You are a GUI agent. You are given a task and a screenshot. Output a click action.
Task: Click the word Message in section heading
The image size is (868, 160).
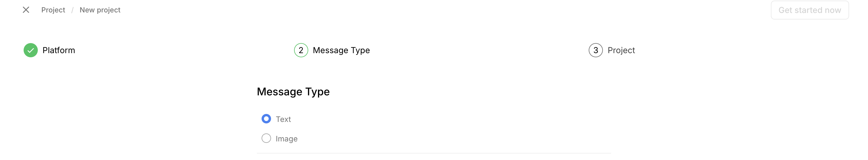tap(280, 92)
